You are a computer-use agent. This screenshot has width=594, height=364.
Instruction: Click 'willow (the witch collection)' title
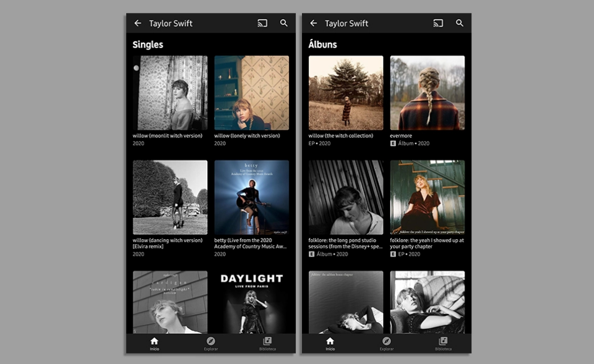(340, 135)
